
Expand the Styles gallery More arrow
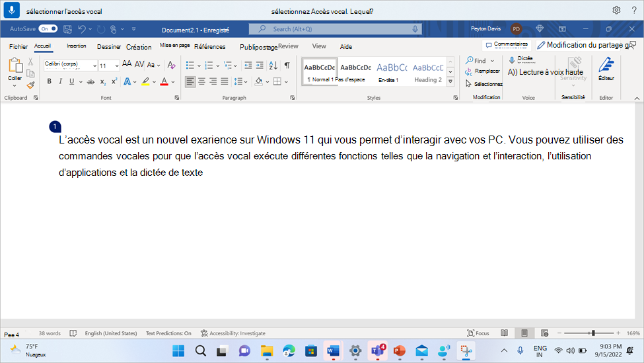coord(450,81)
